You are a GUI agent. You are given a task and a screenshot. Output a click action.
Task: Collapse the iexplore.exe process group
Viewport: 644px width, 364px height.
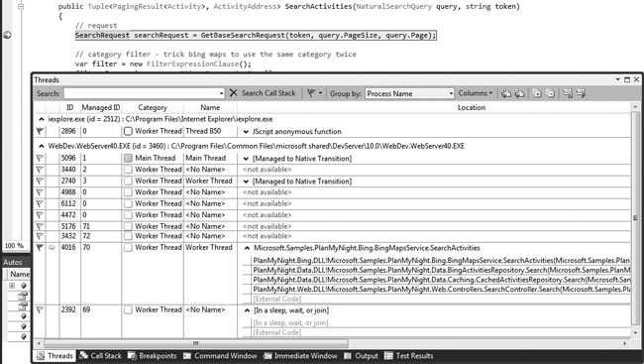click(x=41, y=119)
